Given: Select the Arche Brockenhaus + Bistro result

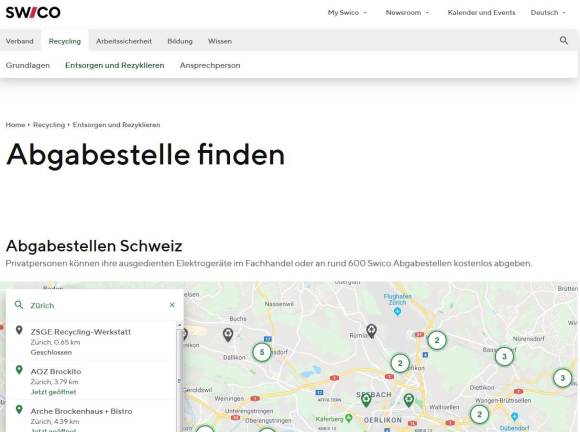Looking at the screenshot, I should (x=92, y=416).
